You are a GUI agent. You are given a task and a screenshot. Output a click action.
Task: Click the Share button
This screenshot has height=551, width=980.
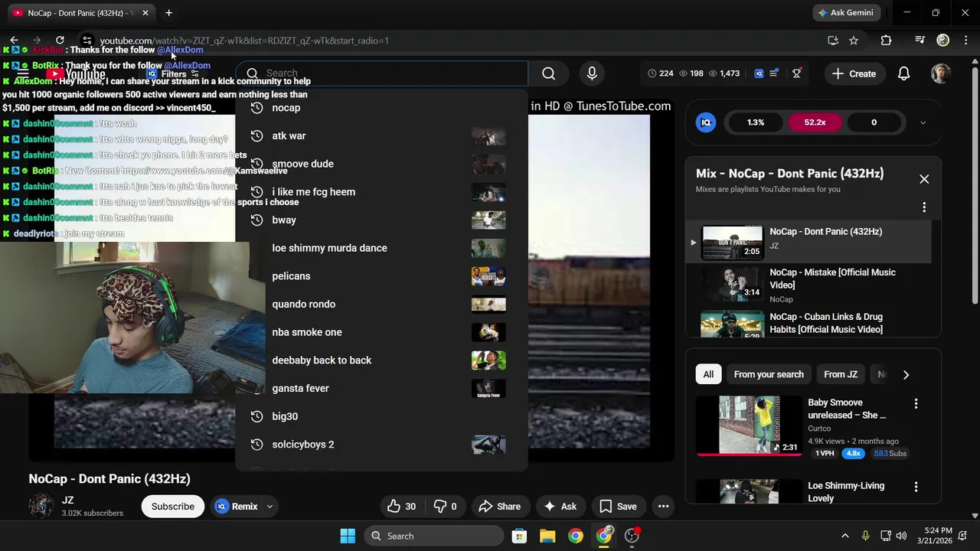coord(499,506)
